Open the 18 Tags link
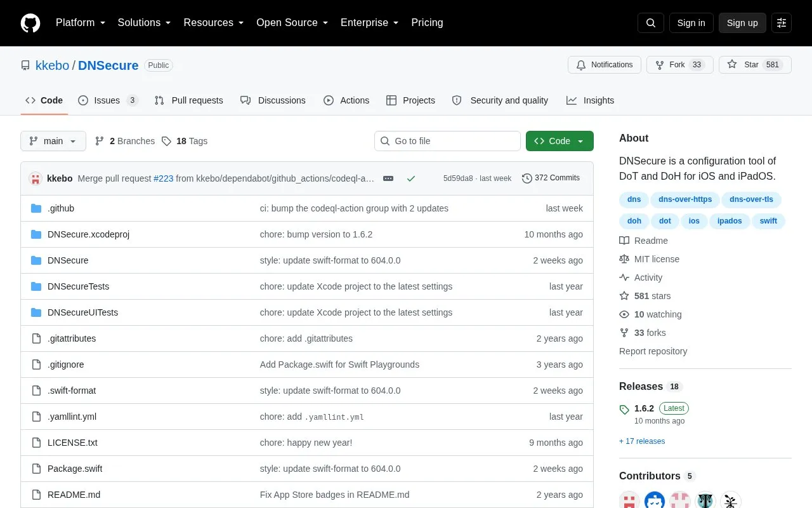The image size is (812, 508). [184, 141]
